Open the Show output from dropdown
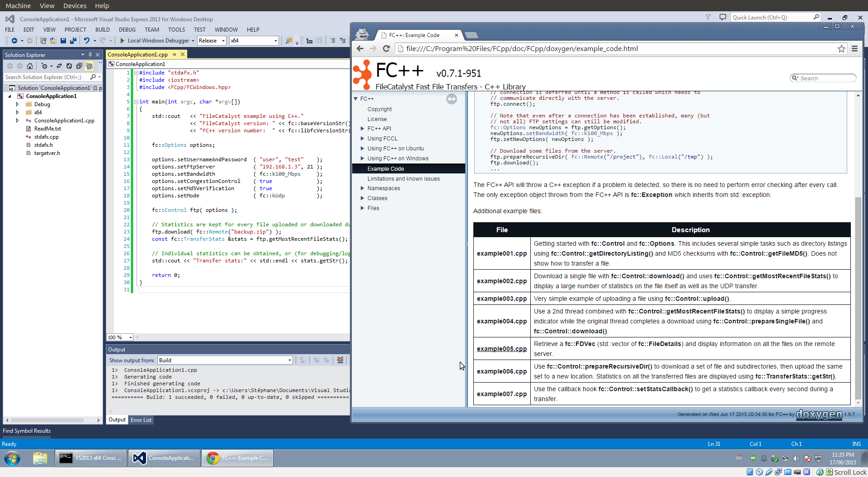Viewport: 868px width, 477px height. [225, 360]
